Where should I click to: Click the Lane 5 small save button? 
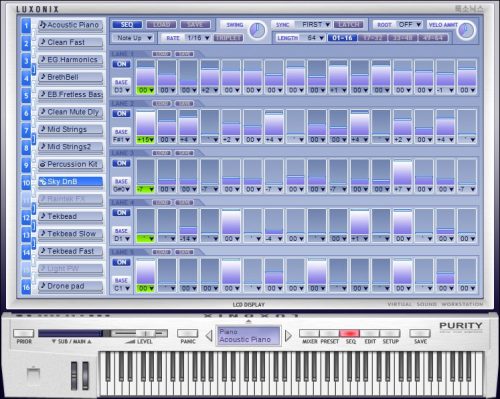pyautogui.click(x=184, y=252)
